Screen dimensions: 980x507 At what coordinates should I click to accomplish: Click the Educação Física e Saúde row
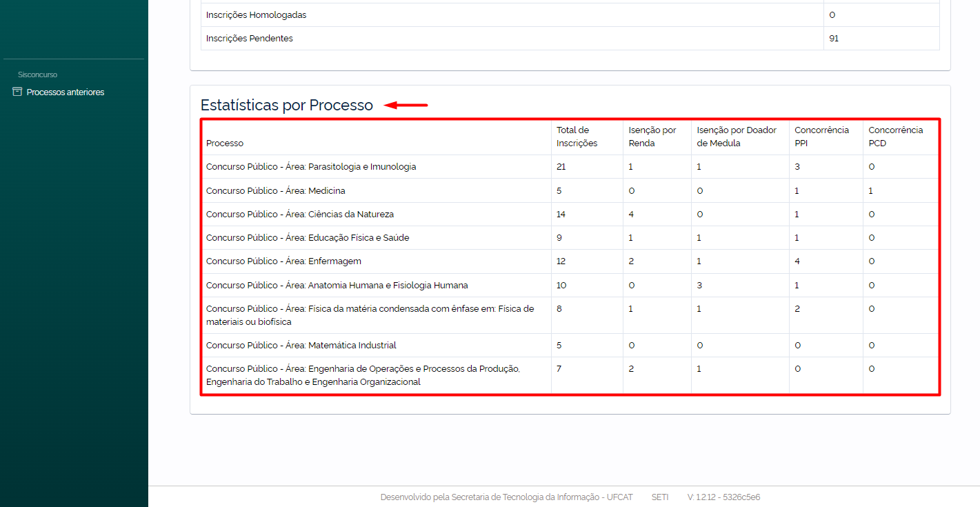570,238
